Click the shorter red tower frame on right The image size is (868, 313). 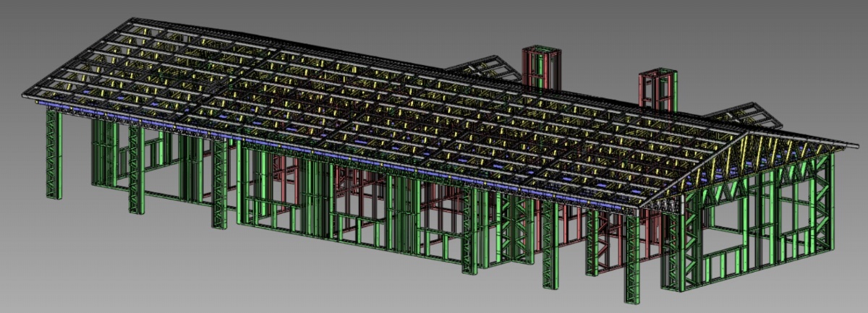tap(657, 90)
